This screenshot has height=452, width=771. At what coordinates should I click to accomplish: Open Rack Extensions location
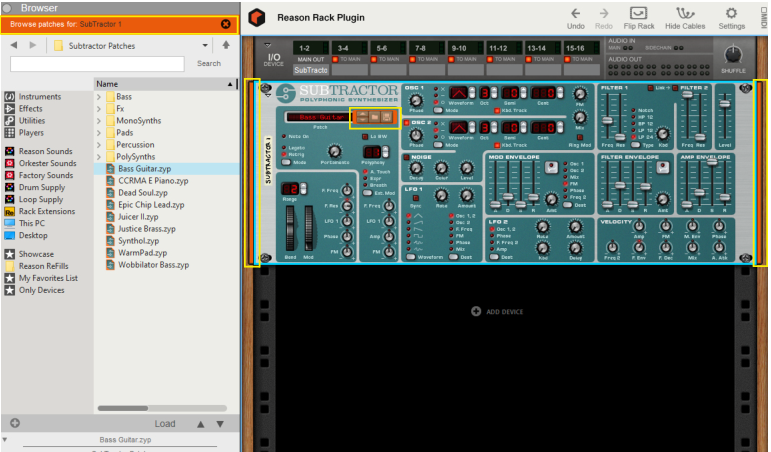[x=47, y=211]
